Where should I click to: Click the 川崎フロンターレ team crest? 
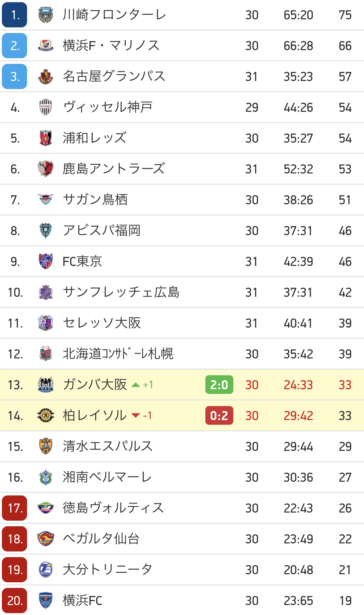46,15
